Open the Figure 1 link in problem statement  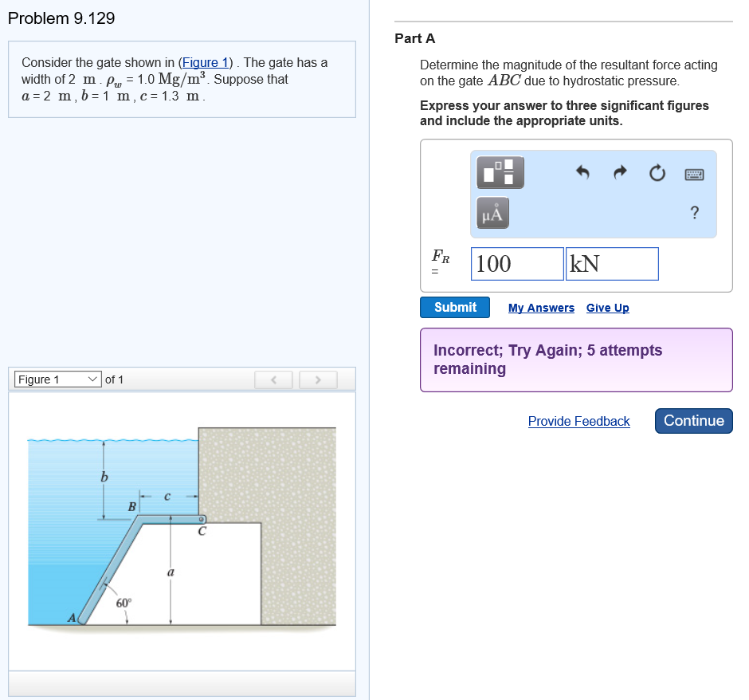click(205, 62)
